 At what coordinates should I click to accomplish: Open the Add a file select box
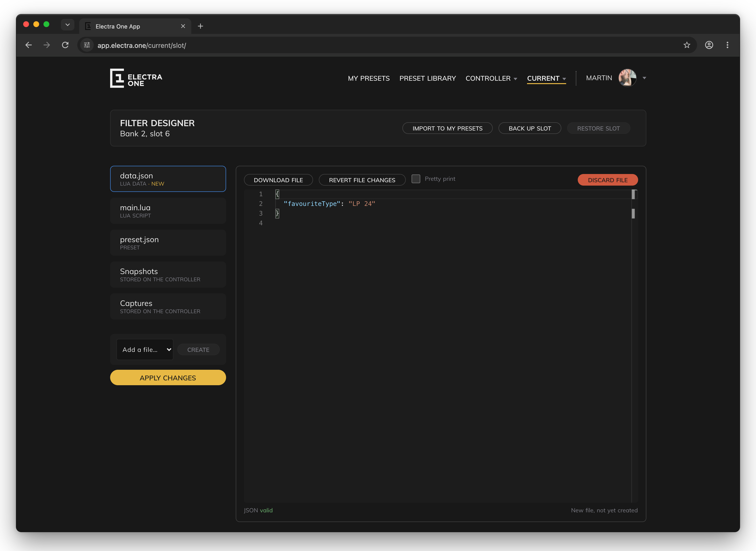tap(145, 349)
